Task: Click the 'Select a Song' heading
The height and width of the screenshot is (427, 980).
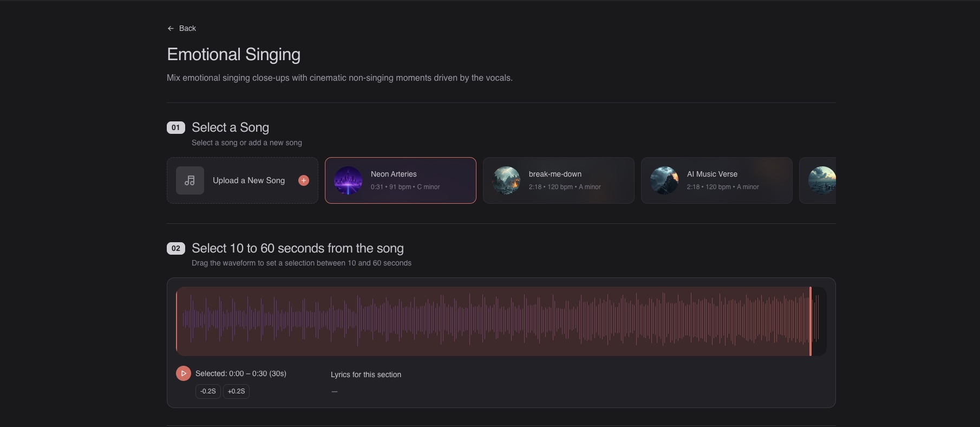Action: point(230,127)
